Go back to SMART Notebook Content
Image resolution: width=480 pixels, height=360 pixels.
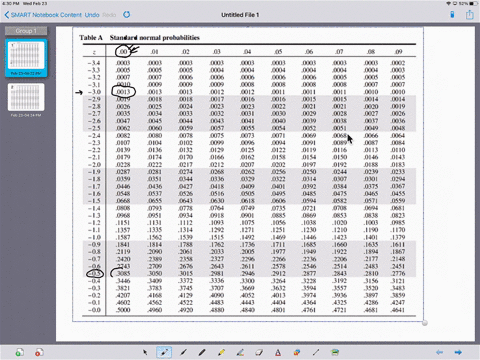(x=43, y=15)
